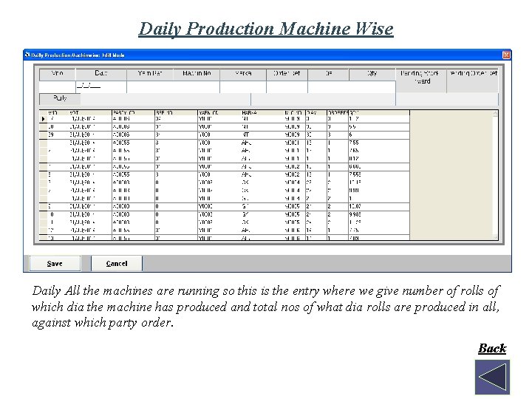The image size is (532, 399).
Task: Click the PARTY CD column header
Action: pyautogui.click(x=133, y=112)
